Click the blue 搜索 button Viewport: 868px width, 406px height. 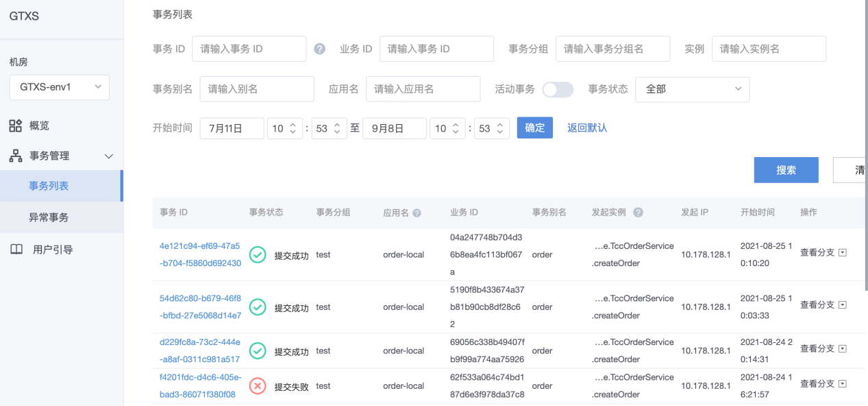(786, 170)
